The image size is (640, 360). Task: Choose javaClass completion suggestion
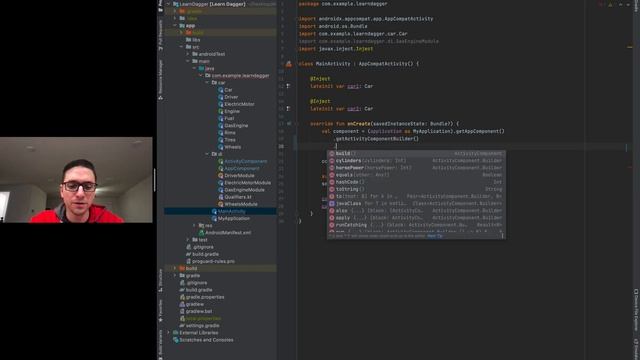point(416,203)
